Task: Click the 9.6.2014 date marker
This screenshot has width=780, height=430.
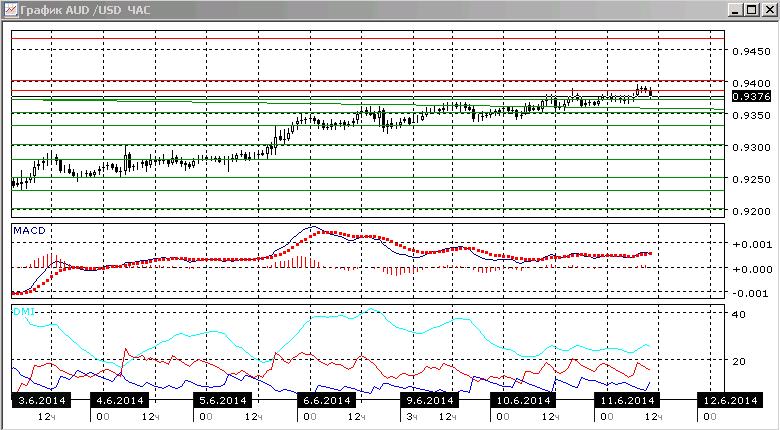Action: click(429, 400)
